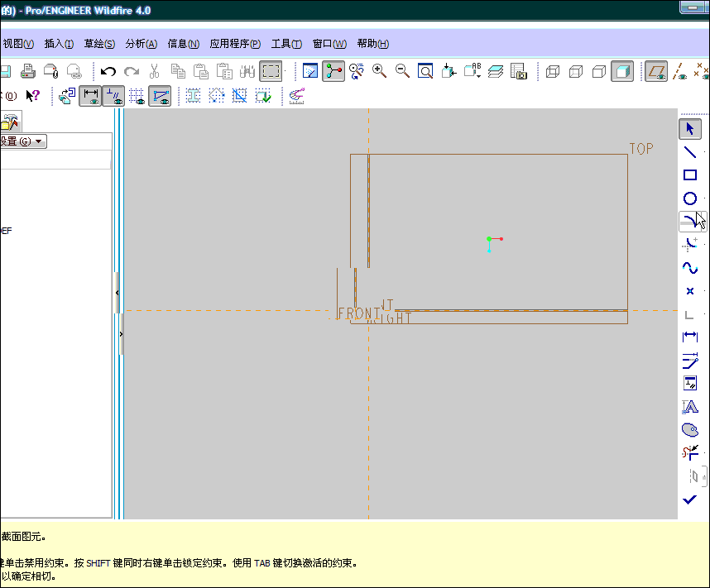
Task: Select Hidden Line display style
Action: point(576,71)
